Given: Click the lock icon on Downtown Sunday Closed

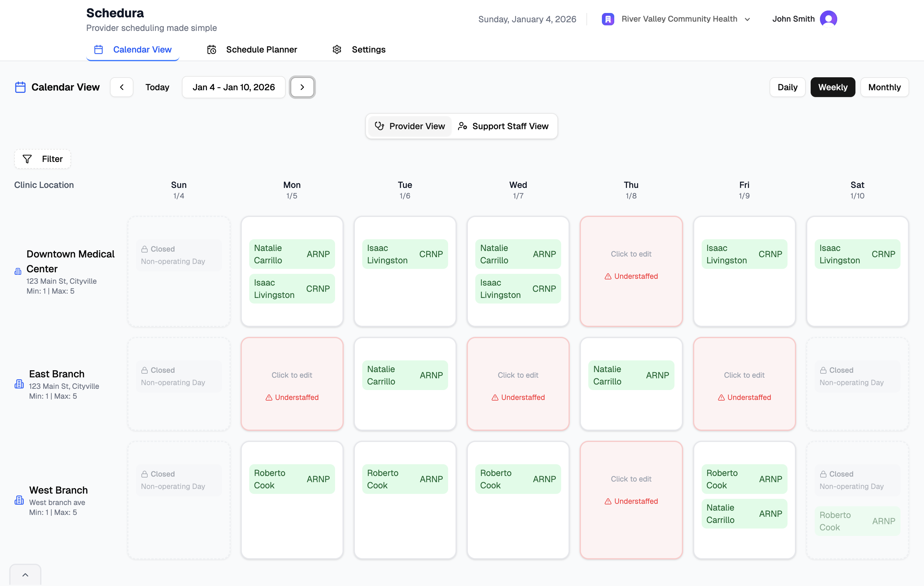Looking at the screenshot, I should pos(145,249).
